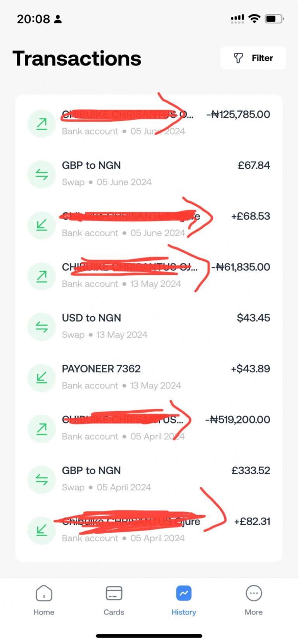Tap swap icon for £333.52 GBP to NGN
This screenshot has height=644, width=298.
42,479
